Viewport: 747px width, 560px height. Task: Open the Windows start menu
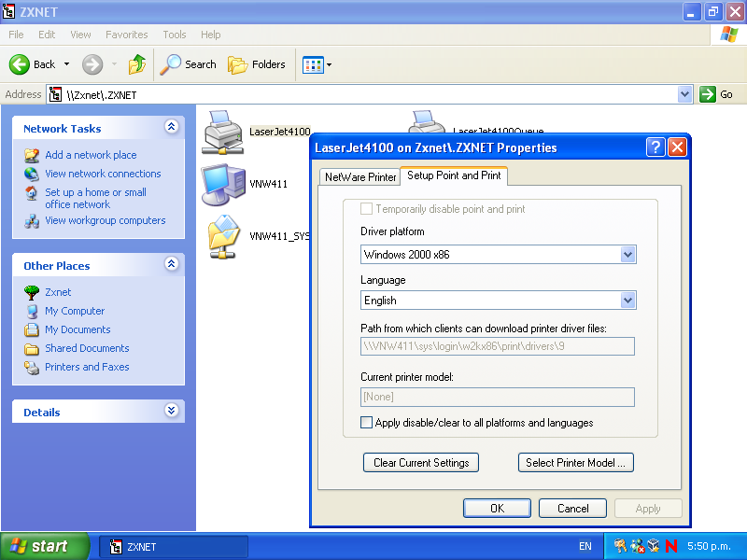45,546
